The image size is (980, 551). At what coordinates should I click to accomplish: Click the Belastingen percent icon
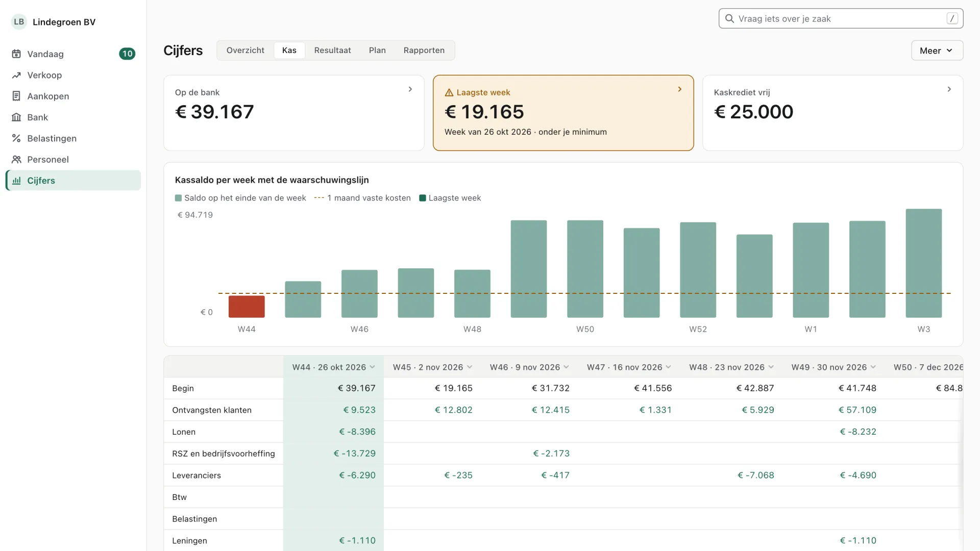tap(16, 138)
